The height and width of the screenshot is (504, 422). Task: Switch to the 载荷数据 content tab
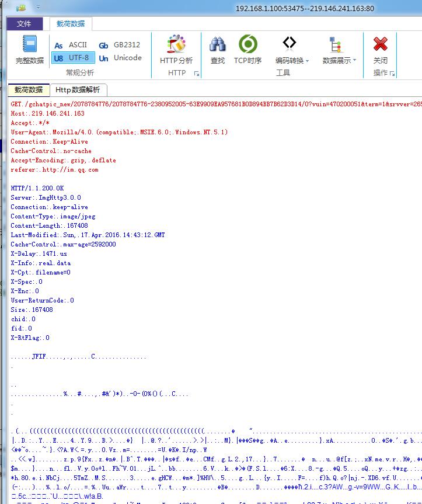[x=29, y=90]
